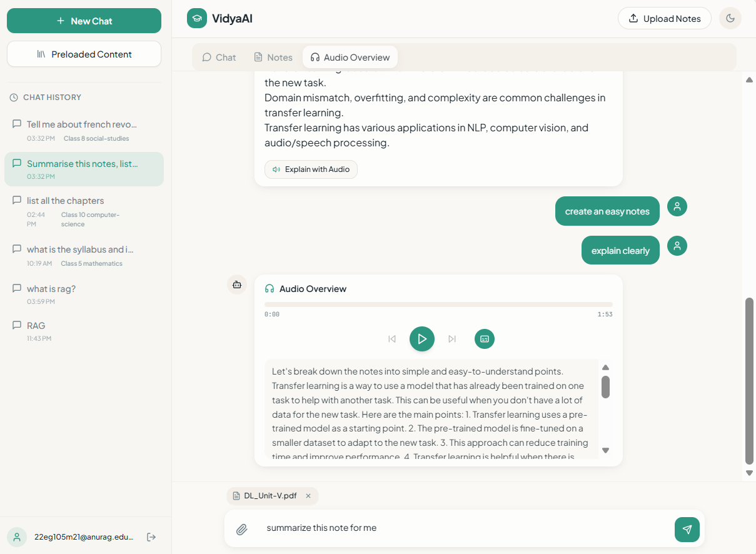The width and height of the screenshot is (756, 554).
Task: Click the 'Class 8 social-studies' tag
Action: (96, 139)
